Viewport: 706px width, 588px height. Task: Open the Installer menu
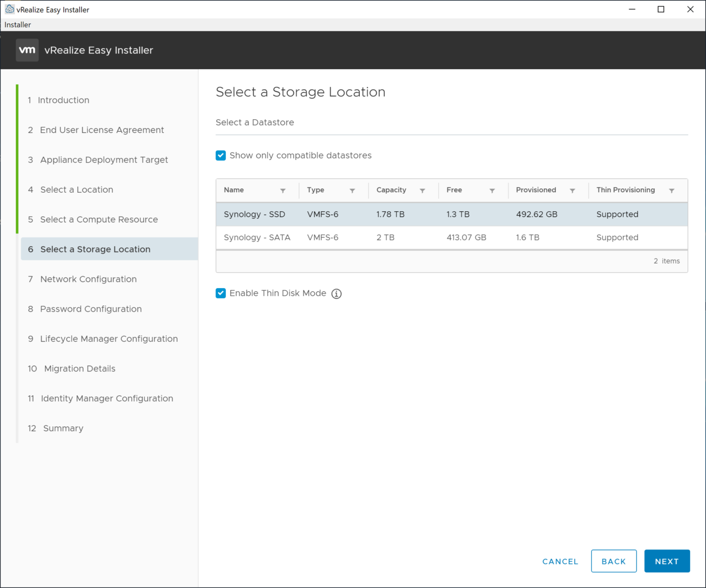tap(17, 24)
